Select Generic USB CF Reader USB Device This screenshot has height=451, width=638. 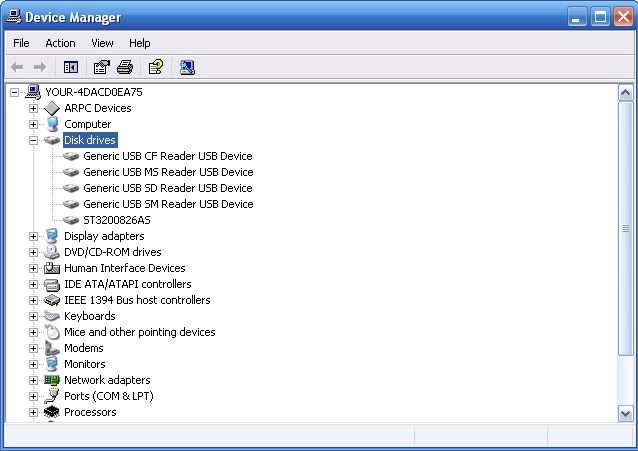point(168,156)
